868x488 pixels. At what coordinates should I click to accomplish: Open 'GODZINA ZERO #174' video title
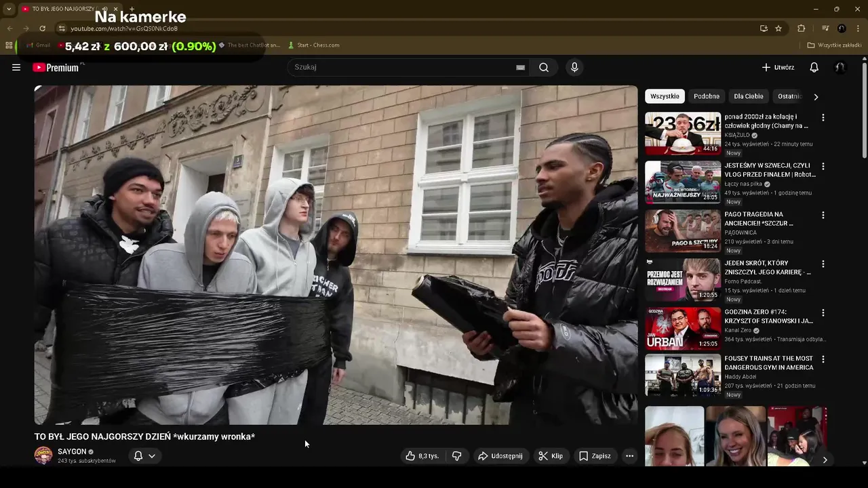click(x=768, y=316)
